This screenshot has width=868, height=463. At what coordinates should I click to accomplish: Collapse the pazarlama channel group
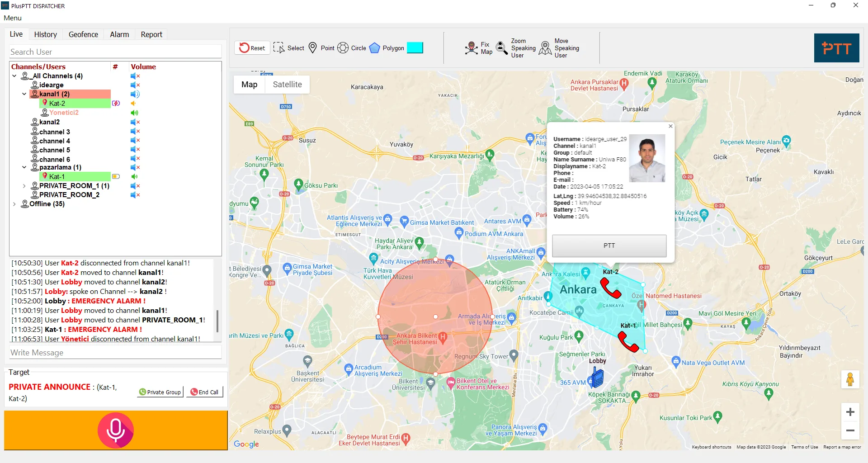pos(24,167)
